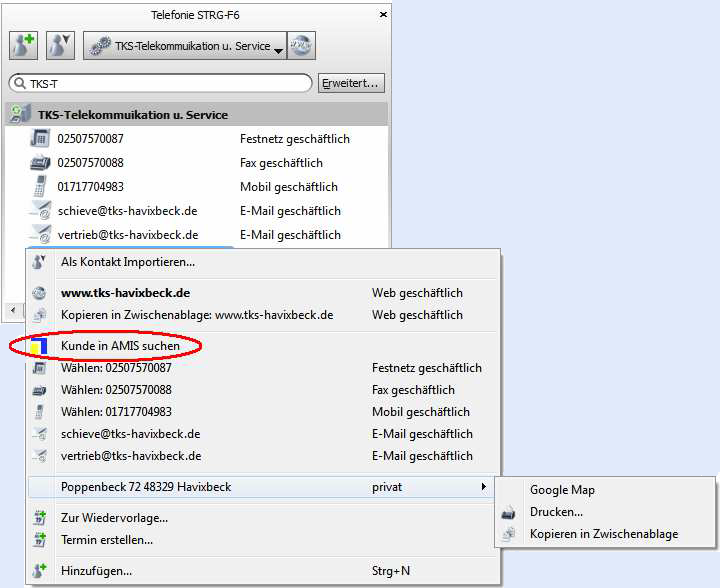Viewport: 720px width, 588px height.
Task: Select schieve@tks-havixbeck.de in context menu
Action: point(263,434)
